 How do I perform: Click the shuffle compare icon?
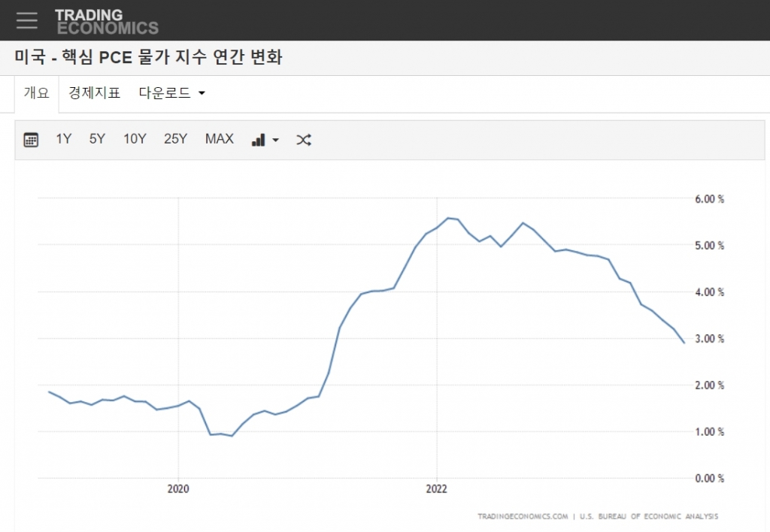pyautogui.click(x=304, y=140)
